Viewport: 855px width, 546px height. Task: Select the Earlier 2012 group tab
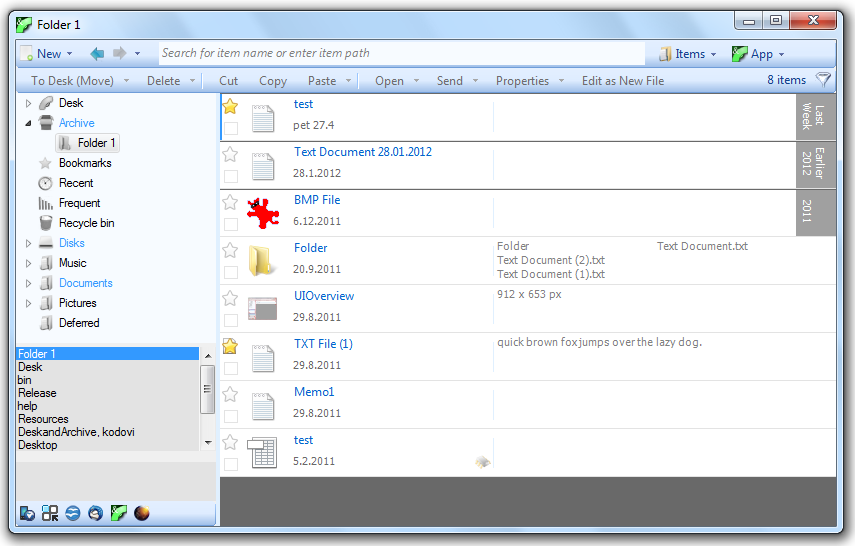click(x=816, y=164)
